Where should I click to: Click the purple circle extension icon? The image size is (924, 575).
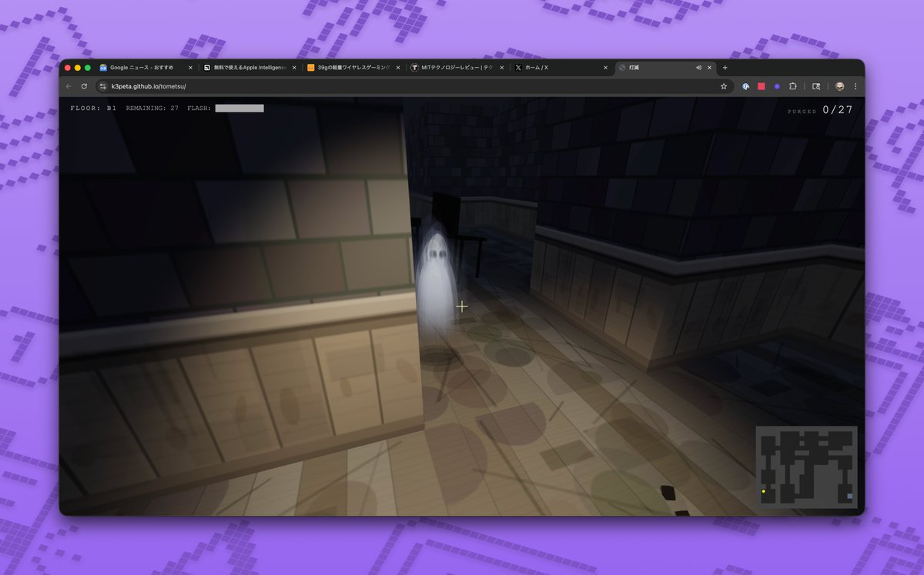(777, 86)
